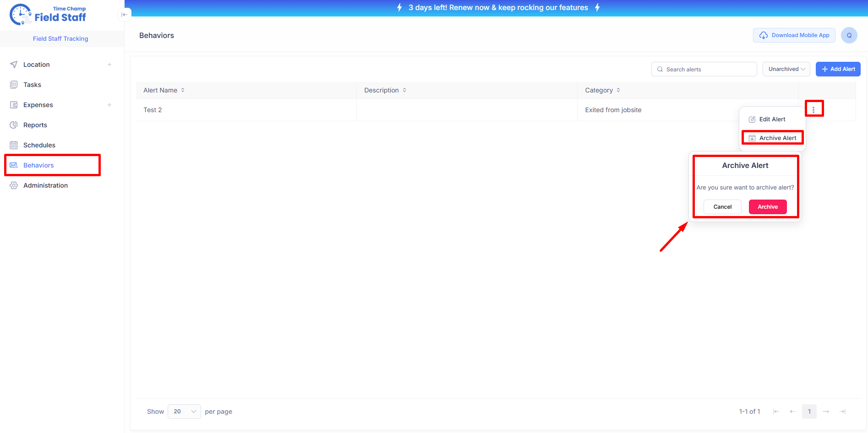Open the user profile avatar Q

pyautogui.click(x=849, y=35)
